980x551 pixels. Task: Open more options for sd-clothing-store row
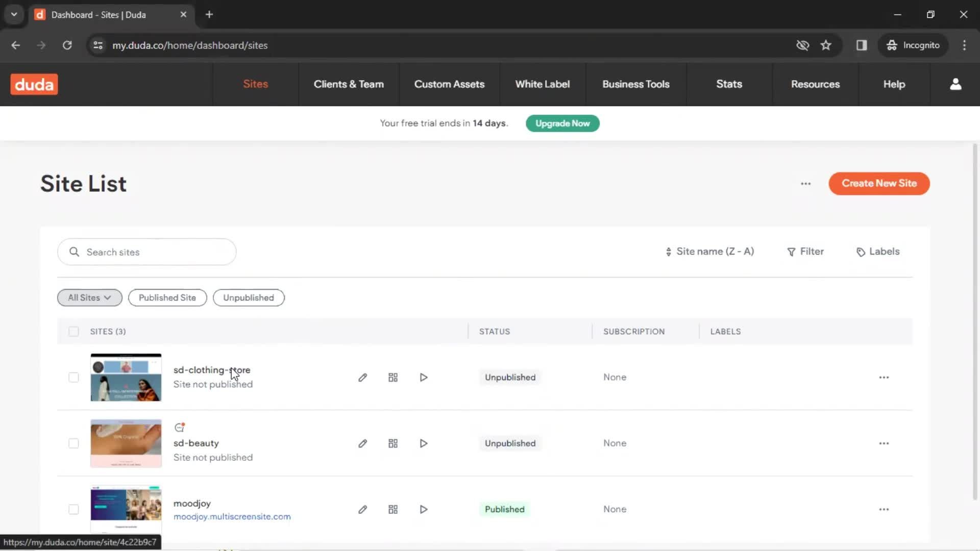(884, 378)
